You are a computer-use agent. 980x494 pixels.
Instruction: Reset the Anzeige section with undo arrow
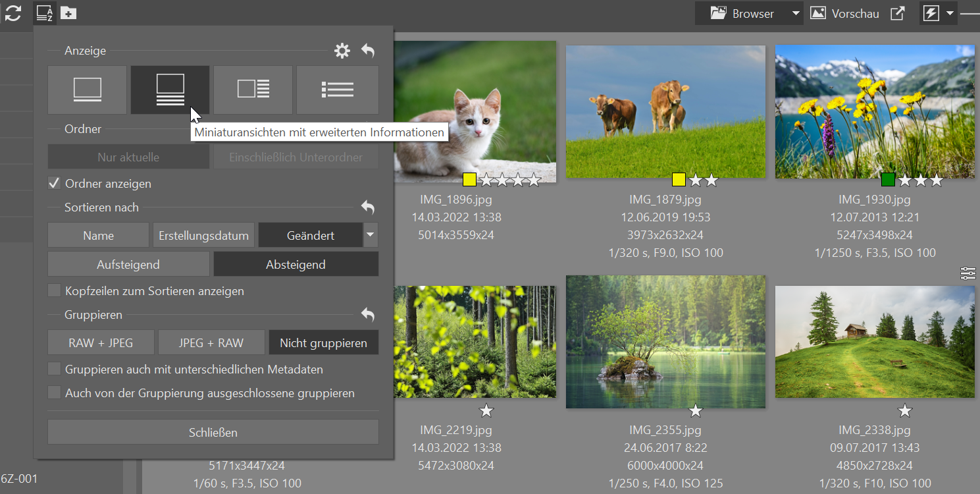click(x=368, y=51)
